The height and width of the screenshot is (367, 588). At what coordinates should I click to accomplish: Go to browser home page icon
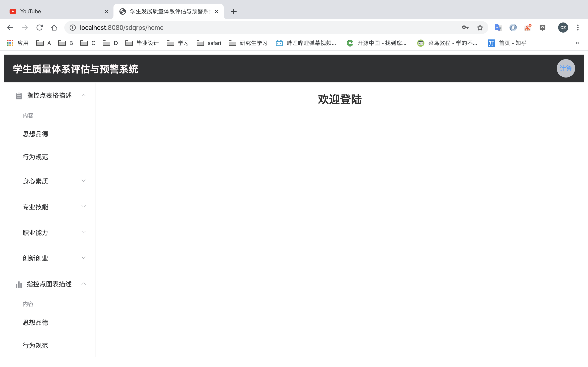click(54, 28)
